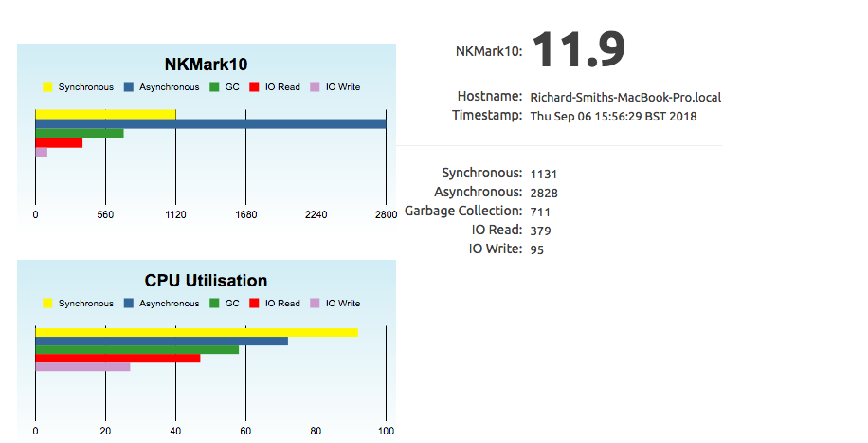Click the NKMark10 chart title
Image resolution: width=868 pixels, height=443 pixels.
[206, 65]
